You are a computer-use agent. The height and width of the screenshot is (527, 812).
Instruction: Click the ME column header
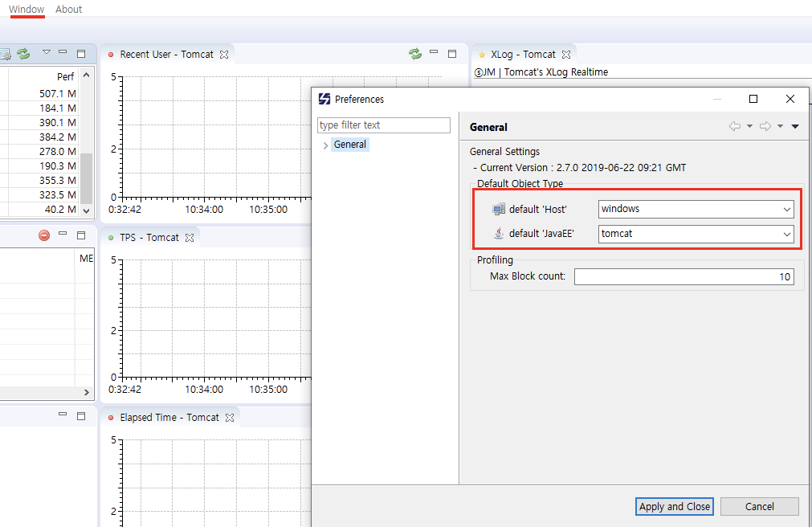pos(86,258)
